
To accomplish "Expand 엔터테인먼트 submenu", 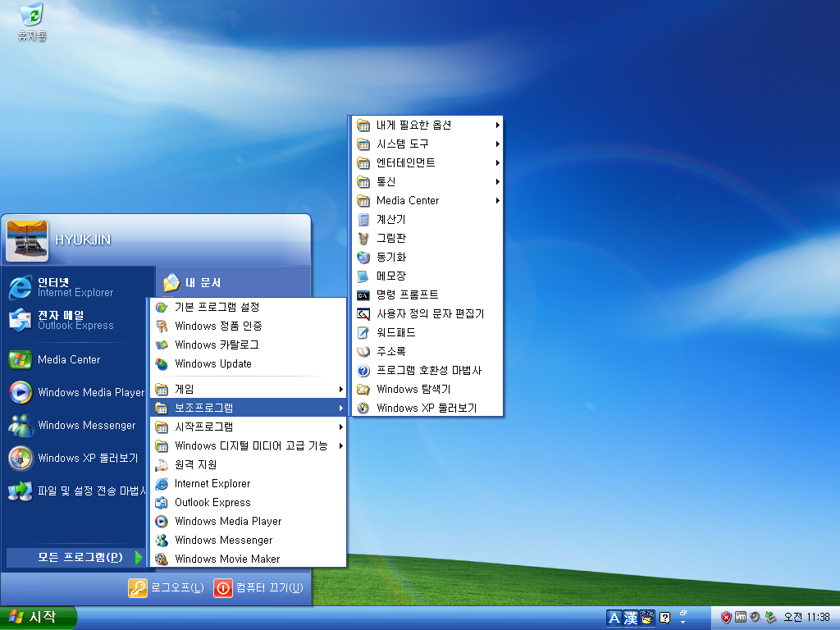I will click(x=427, y=163).
